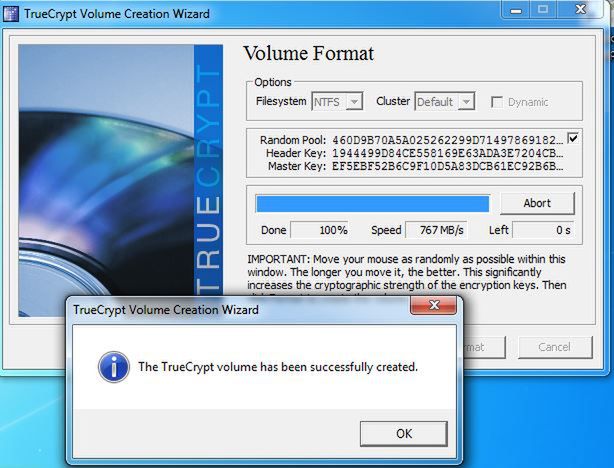This screenshot has height=468, width=614.
Task: Enable the Dynamic checkbox
Action: coord(497,102)
